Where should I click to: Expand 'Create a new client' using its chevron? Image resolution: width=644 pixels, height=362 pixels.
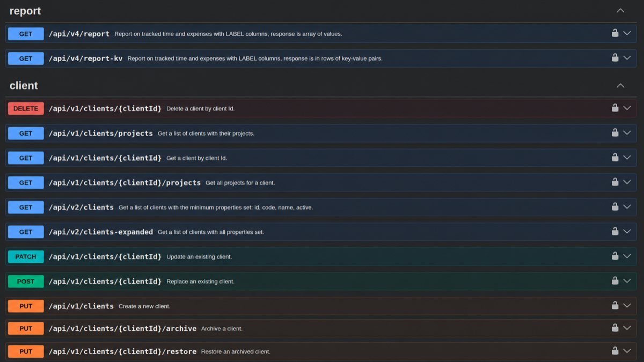(x=627, y=306)
